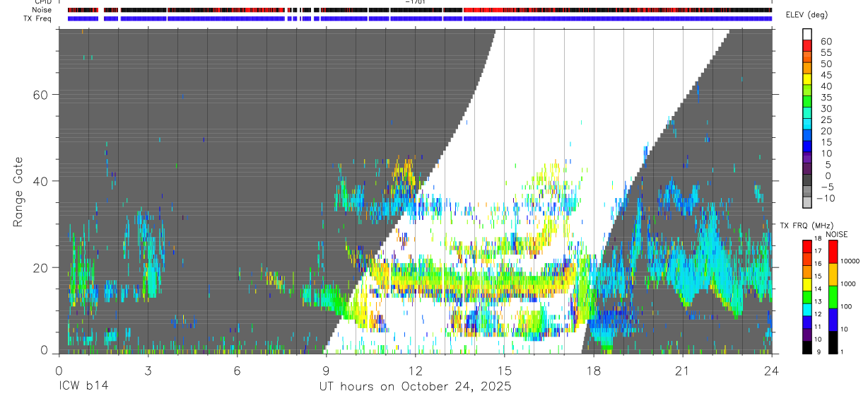Click the "3" hour tick on the time axis
This screenshot has height=401, width=868.
point(147,371)
